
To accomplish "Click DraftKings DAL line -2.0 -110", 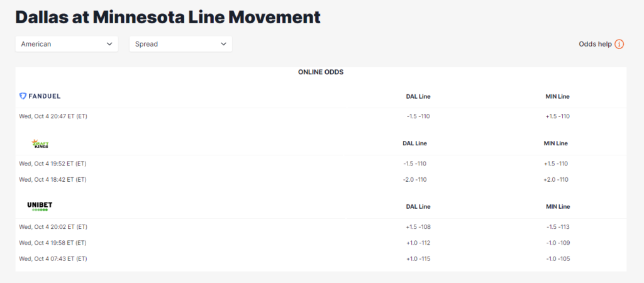I will coord(414,179).
